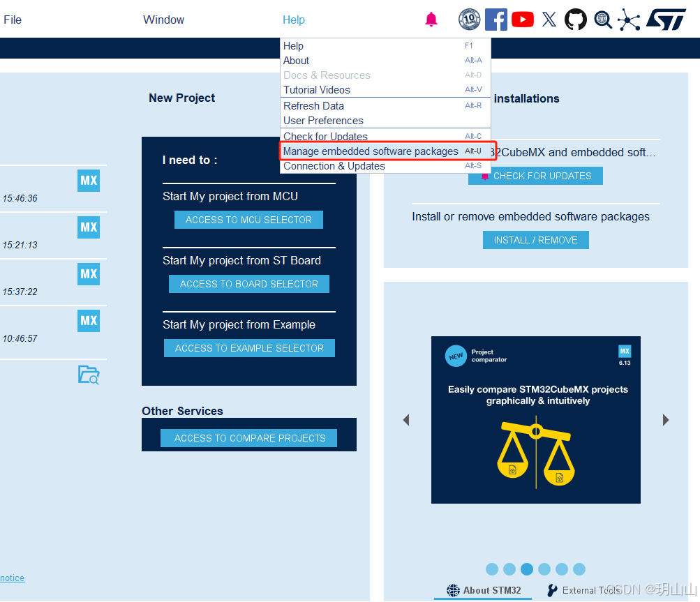Select first carousel pagination dot
700x602 pixels.
point(492,569)
